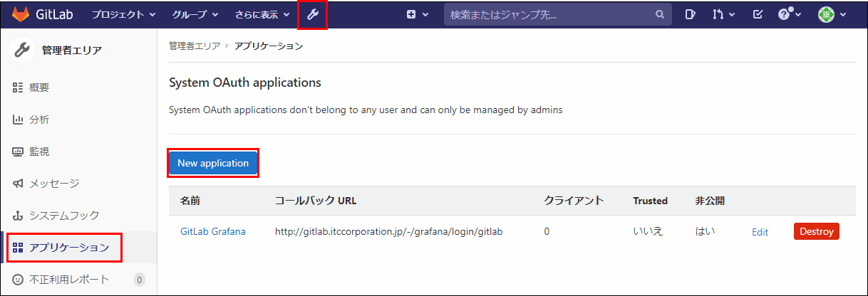Click the 管理者エリア sidebar header wrench
Screen dimensions: 868x296
[x=22, y=50]
